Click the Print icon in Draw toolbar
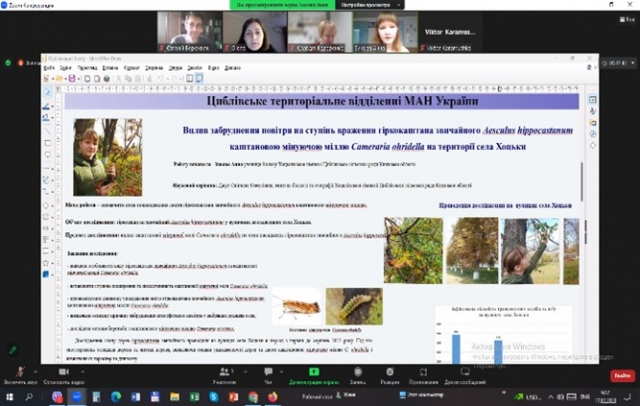640x406 pixels. [107, 78]
